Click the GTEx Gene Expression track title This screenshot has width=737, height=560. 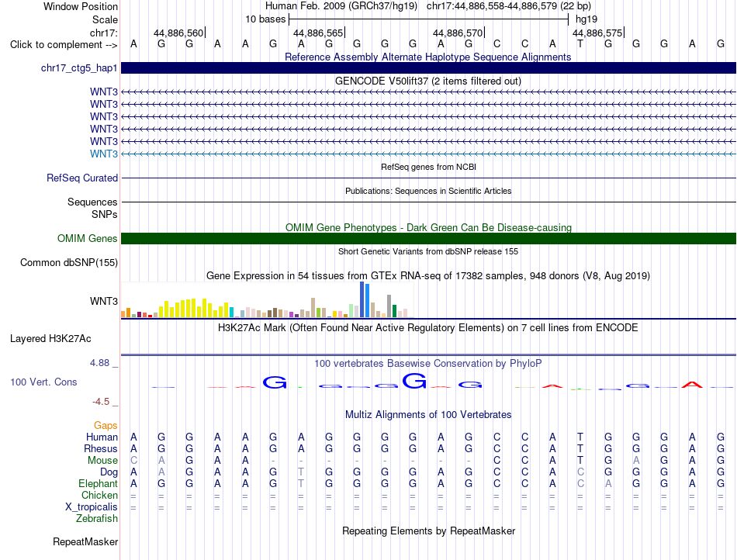click(427, 276)
